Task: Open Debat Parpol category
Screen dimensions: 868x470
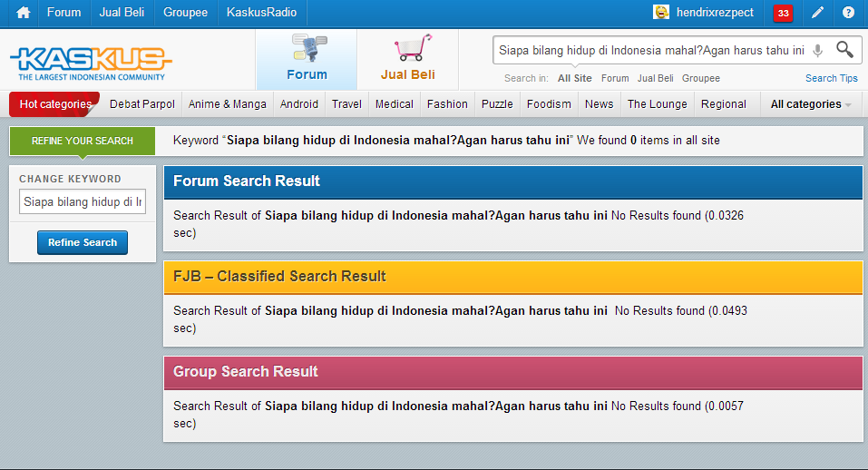Action: (142, 104)
